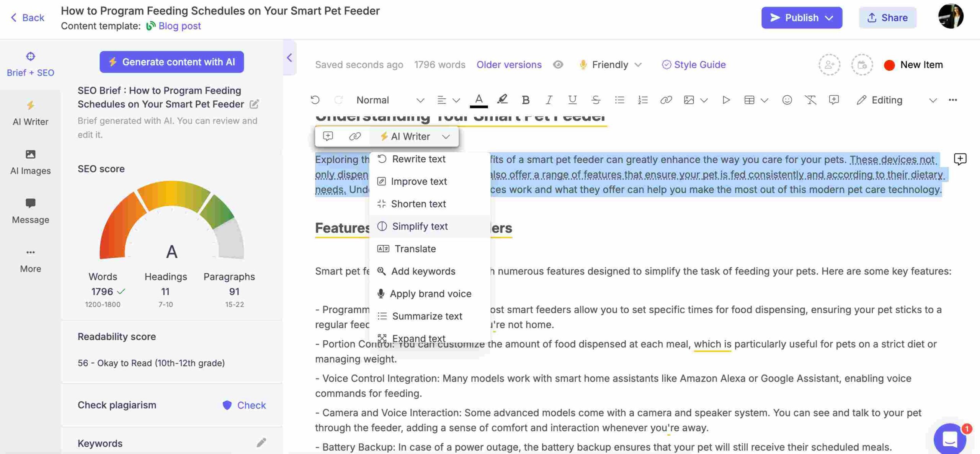Open the toolbar overflow three-dots menu
This screenshot has width=980, height=454.
tap(952, 100)
